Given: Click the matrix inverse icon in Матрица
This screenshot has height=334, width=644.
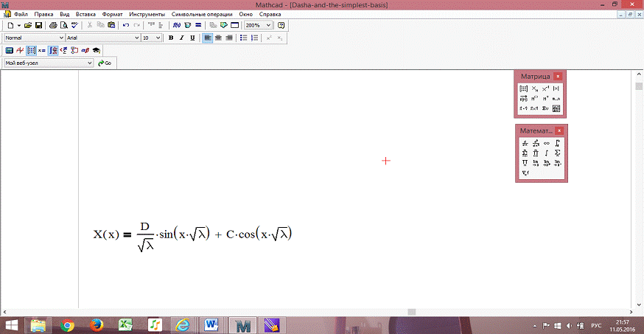Looking at the screenshot, I should pyautogui.click(x=546, y=88).
